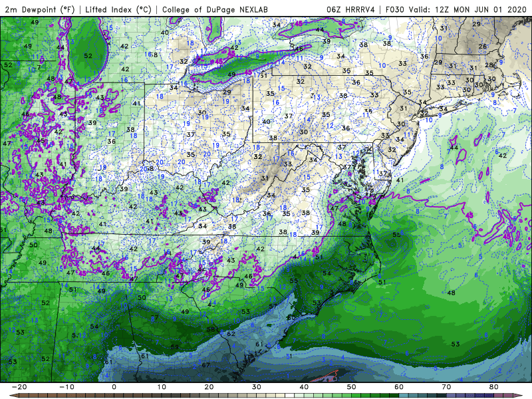This screenshot has width=532, height=399.
Task: Click the 60 label on the color scale
Action: (399, 387)
